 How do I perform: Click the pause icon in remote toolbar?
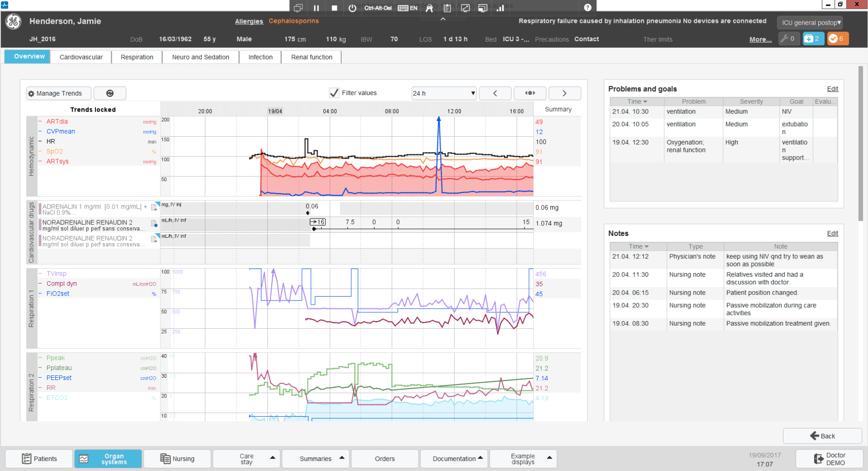coord(316,8)
